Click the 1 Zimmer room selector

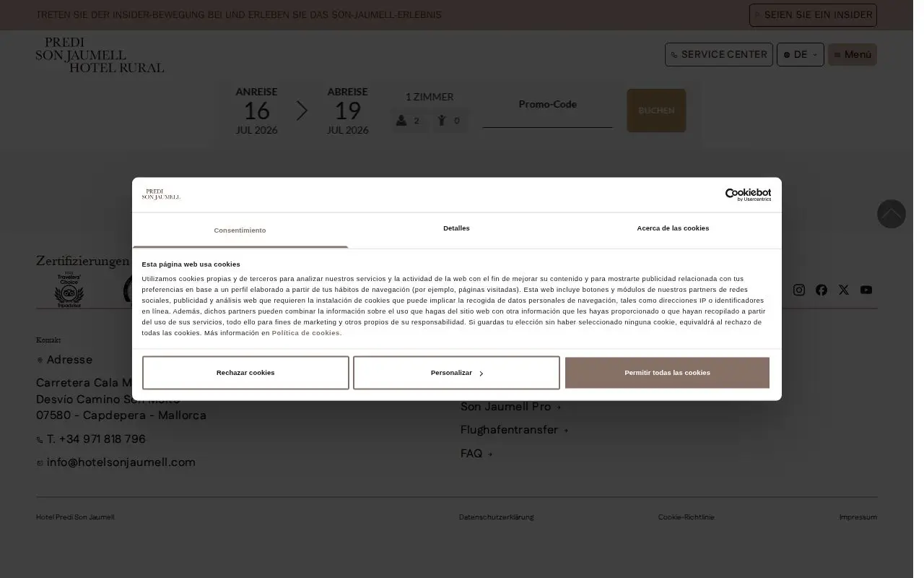pos(430,97)
